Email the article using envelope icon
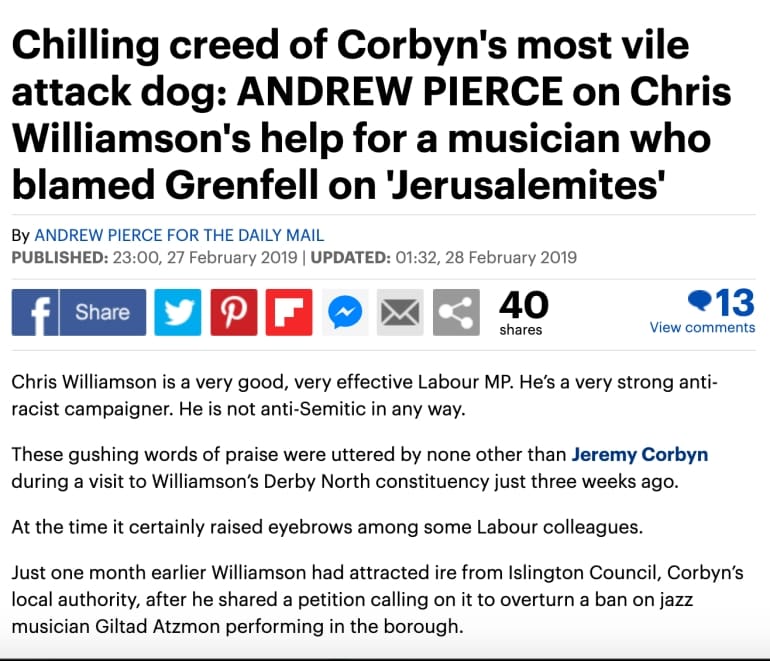Viewport: 770px width, 661px height. pos(400,312)
